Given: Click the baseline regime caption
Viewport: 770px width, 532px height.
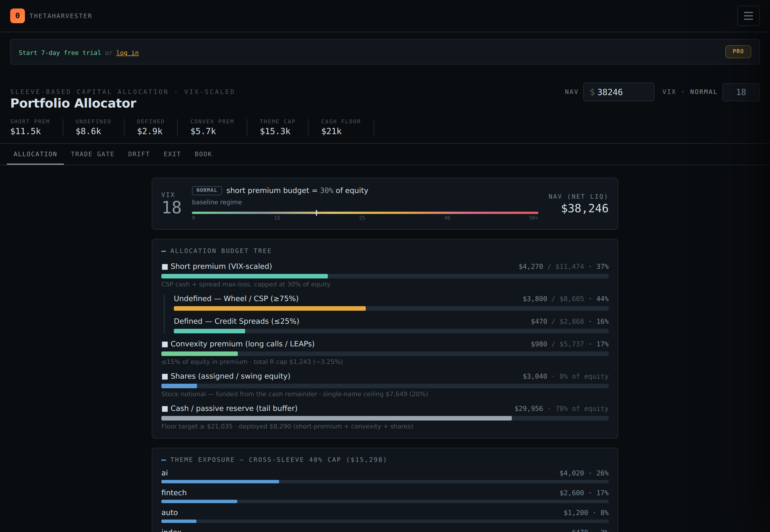Looking at the screenshot, I should [x=217, y=202].
